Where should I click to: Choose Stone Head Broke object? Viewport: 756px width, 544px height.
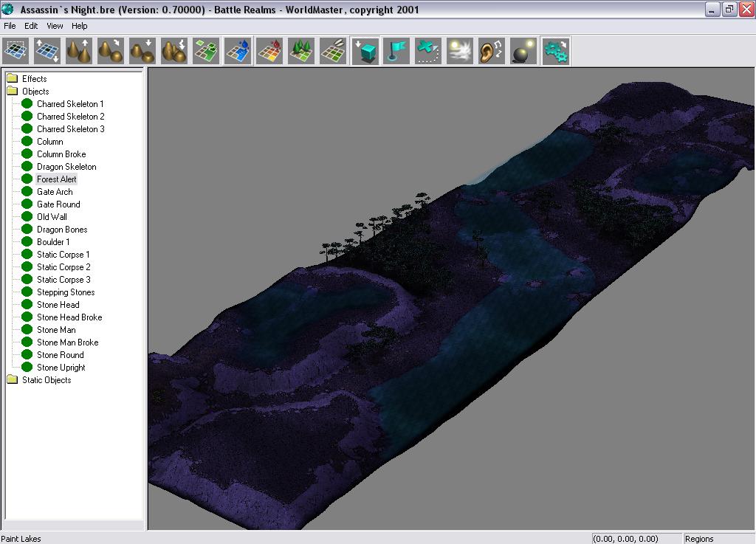69,317
